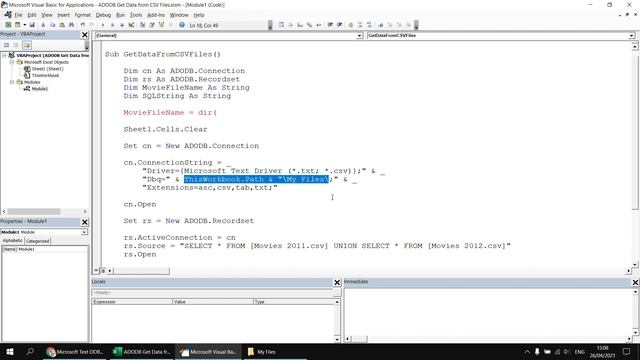Select Module1 in project tree
The height and width of the screenshot is (360, 640).
(40, 89)
